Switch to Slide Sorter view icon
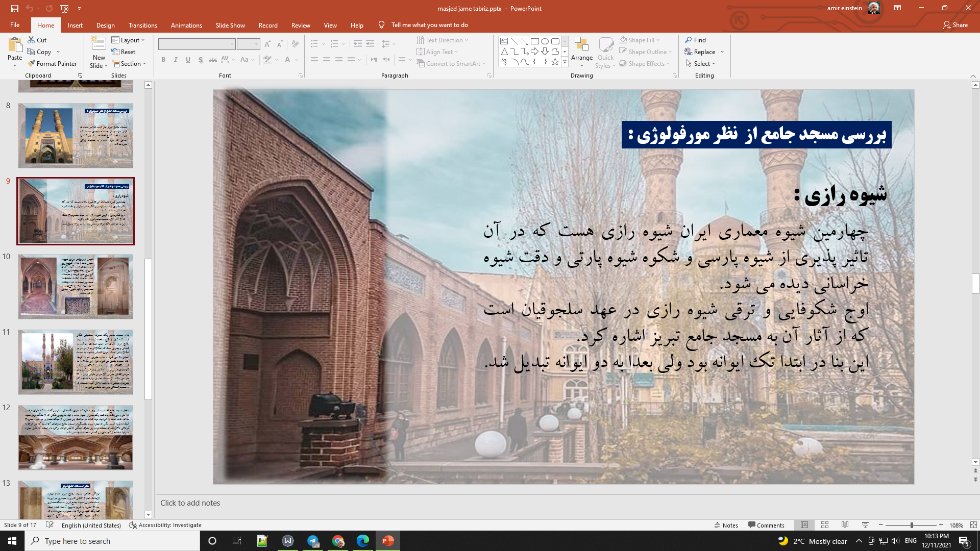 point(825,525)
